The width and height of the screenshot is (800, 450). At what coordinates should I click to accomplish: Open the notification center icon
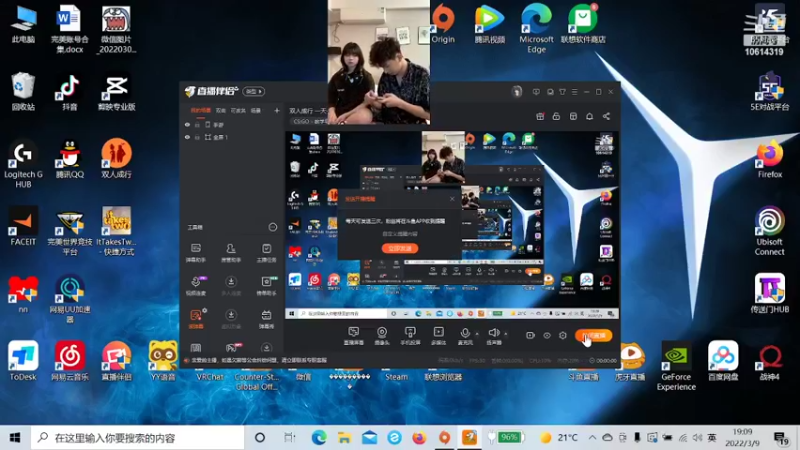coord(781,438)
